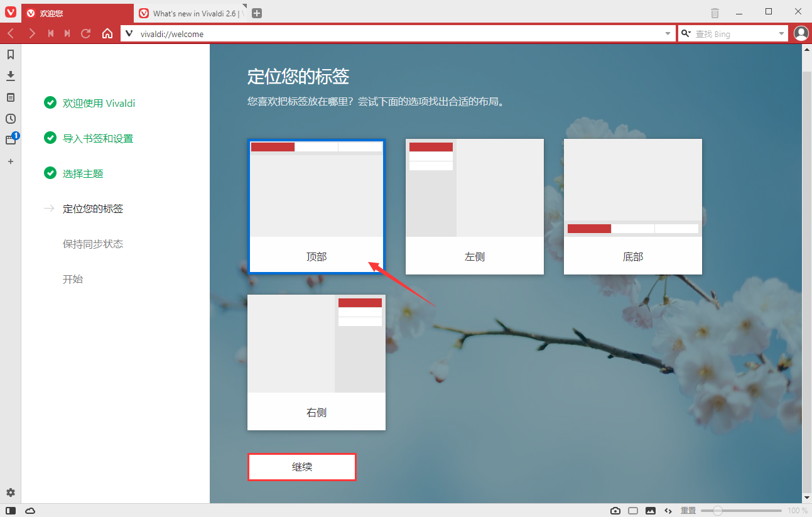Viewport: 812px width, 517px height.
Task: Capture a page screenshot with the camera icon
Action: point(615,511)
